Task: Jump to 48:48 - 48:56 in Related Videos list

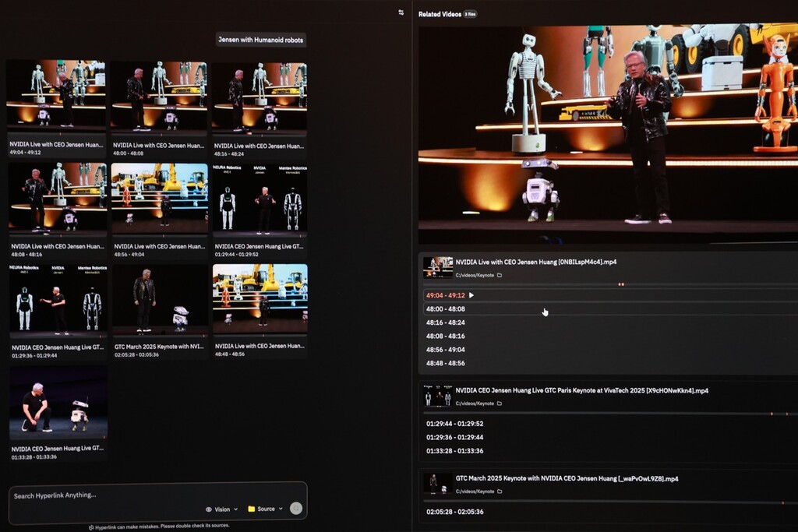Action: tap(445, 363)
